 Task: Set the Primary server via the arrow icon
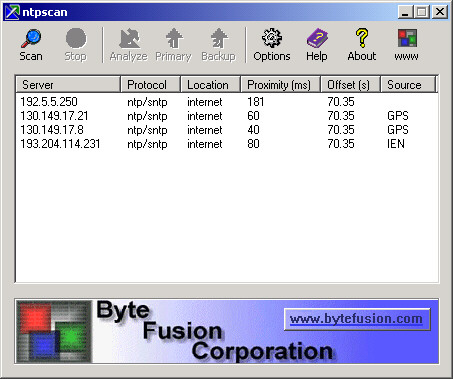tap(174, 38)
